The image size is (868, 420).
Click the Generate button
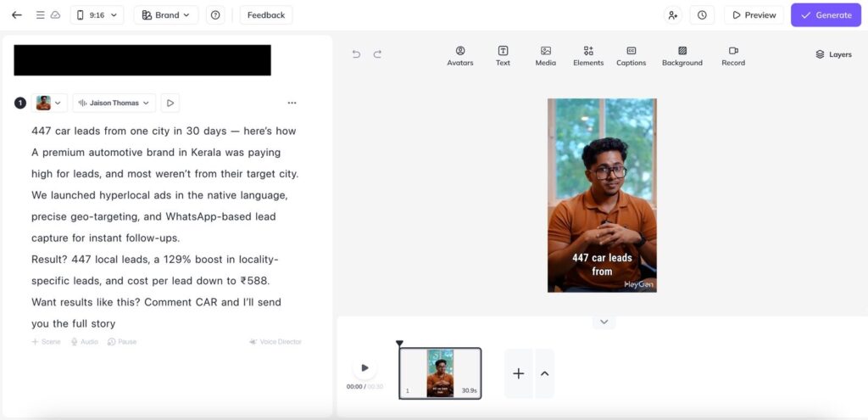(x=826, y=15)
